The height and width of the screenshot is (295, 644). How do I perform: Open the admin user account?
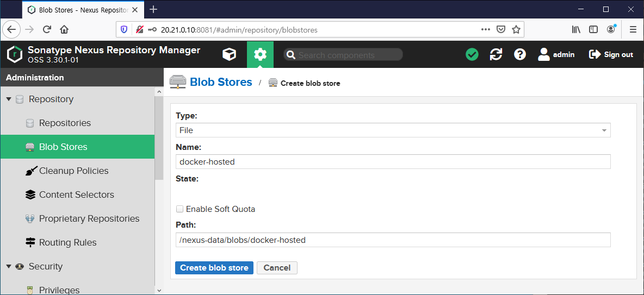[x=556, y=54]
